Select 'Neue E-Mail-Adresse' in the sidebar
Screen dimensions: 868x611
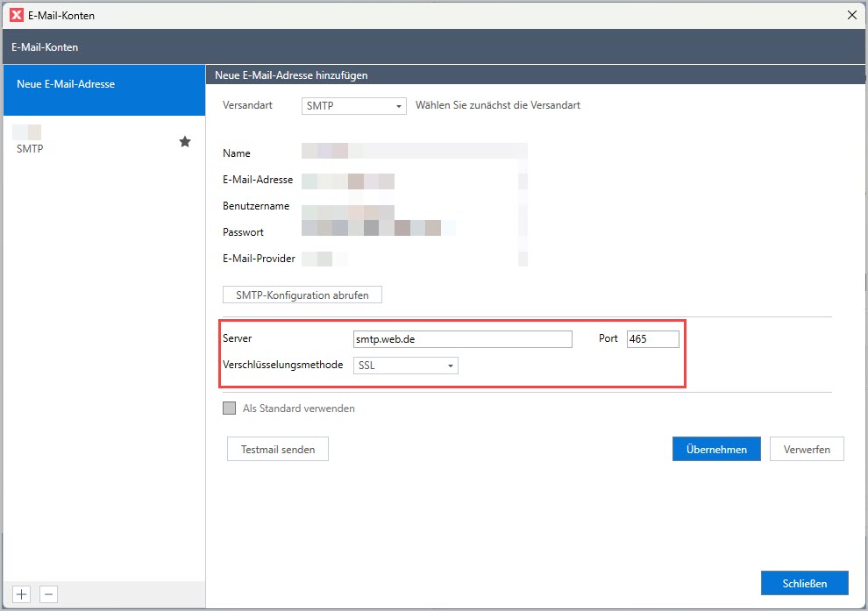pos(103,84)
